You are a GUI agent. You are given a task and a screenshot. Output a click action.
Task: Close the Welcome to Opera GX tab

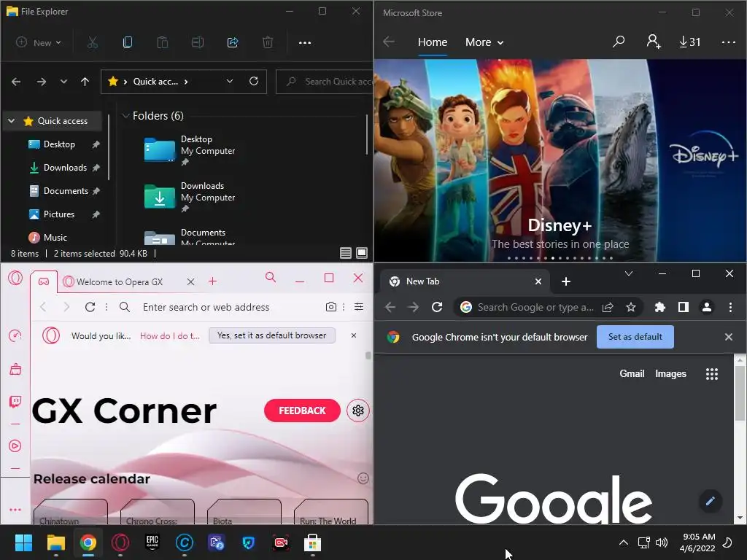pyautogui.click(x=190, y=282)
